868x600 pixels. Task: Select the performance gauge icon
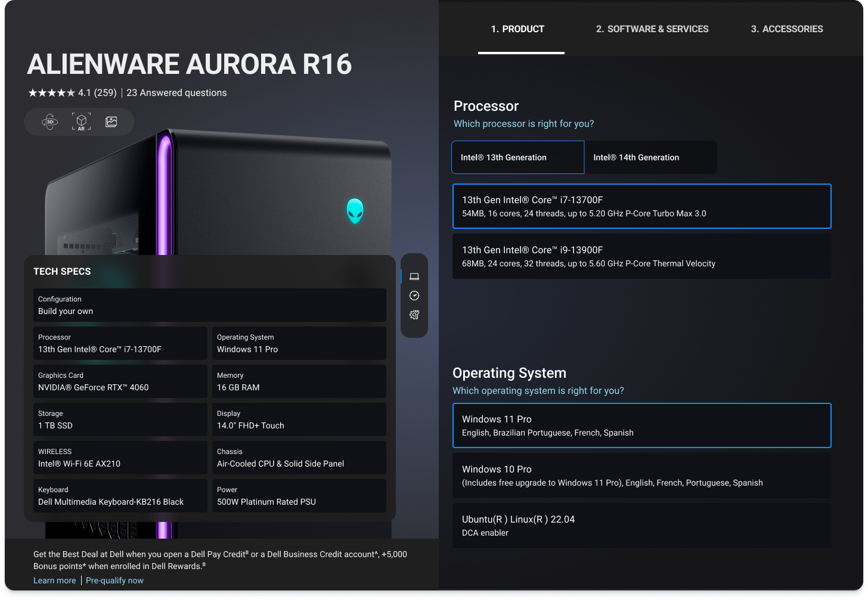[414, 296]
